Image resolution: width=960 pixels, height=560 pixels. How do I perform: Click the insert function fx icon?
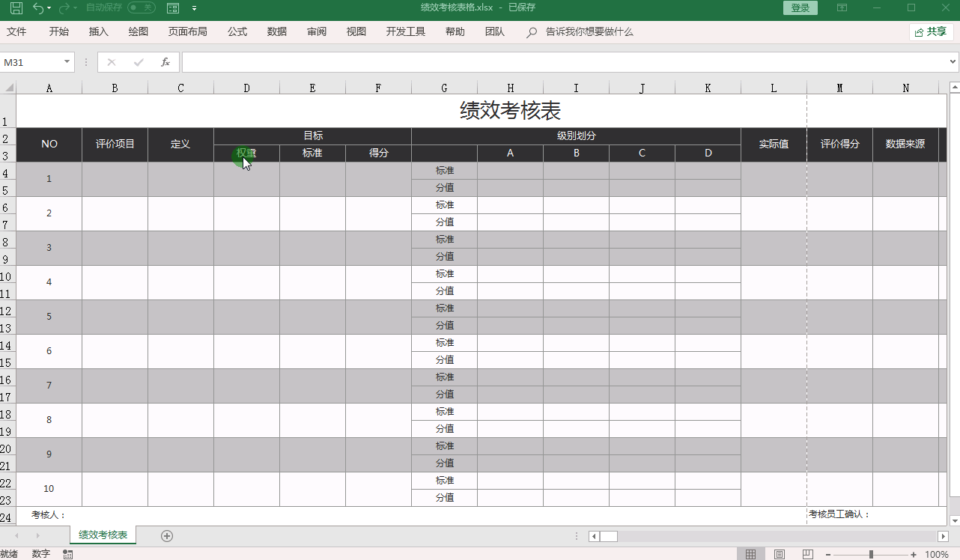(x=165, y=62)
